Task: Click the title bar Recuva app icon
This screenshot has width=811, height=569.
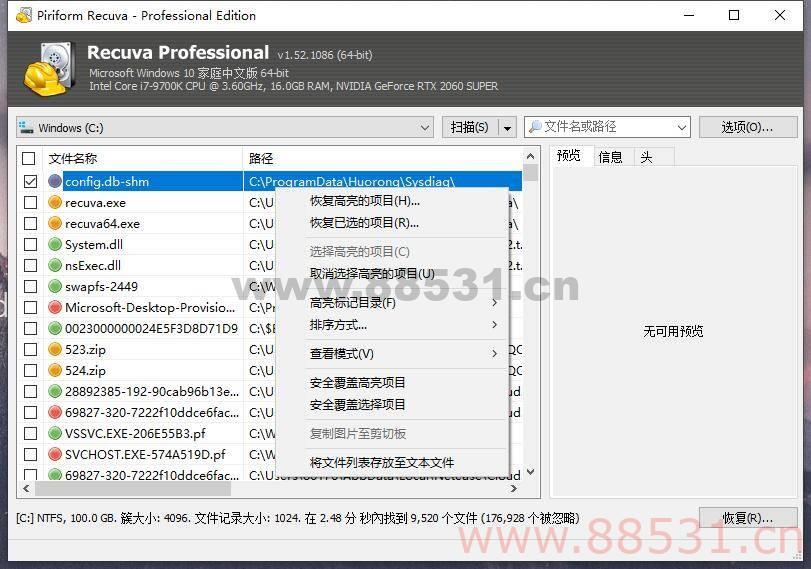Action: coord(23,15)
